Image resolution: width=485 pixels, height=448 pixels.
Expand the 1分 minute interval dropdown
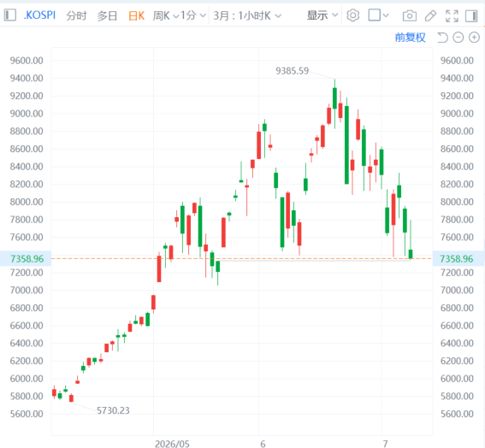coord(193,15)
